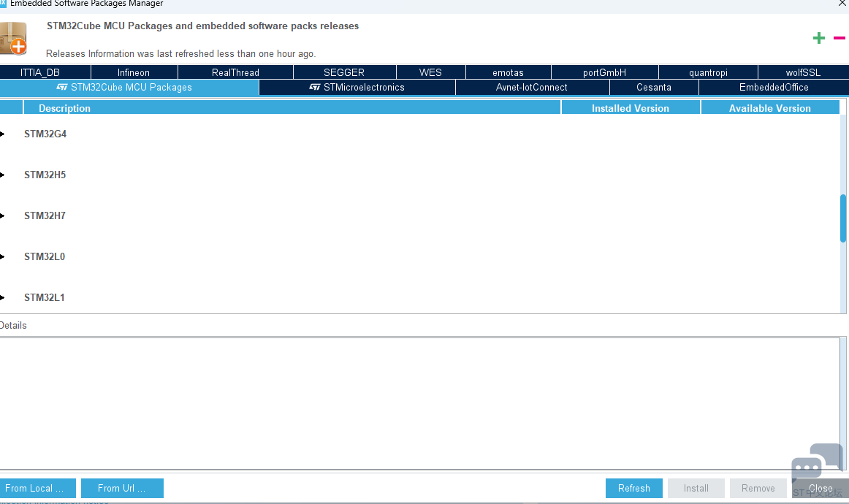Click inside the Details text area
Screen dimensions: 849x504
point(419,403)
